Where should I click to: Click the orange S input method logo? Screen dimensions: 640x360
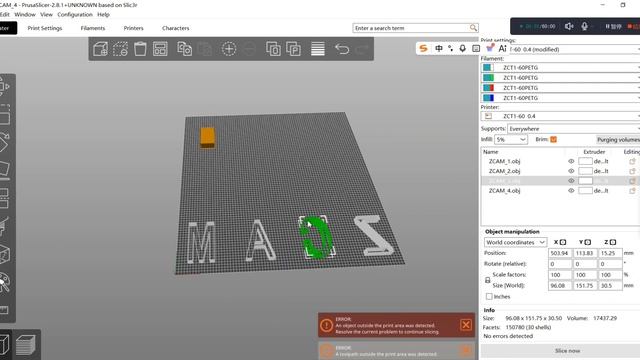[424, 48]
